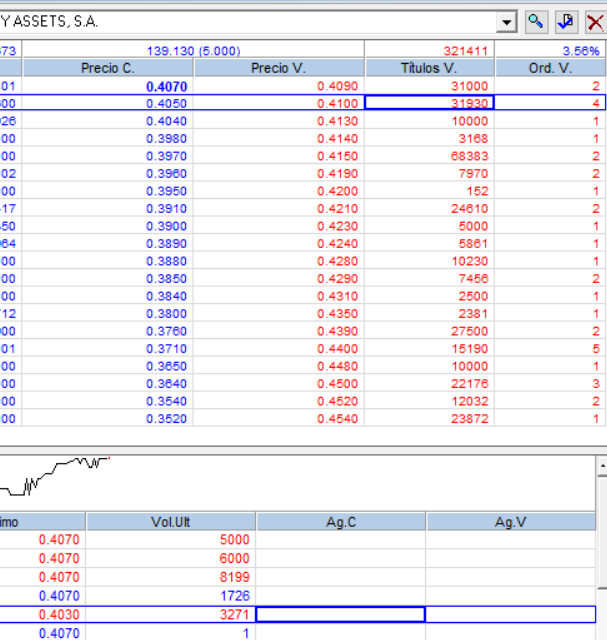The height and width of the screenshot is (640, 607).
Task: Select order count 5 in 0.4400 row
Action: coord(596,349)
